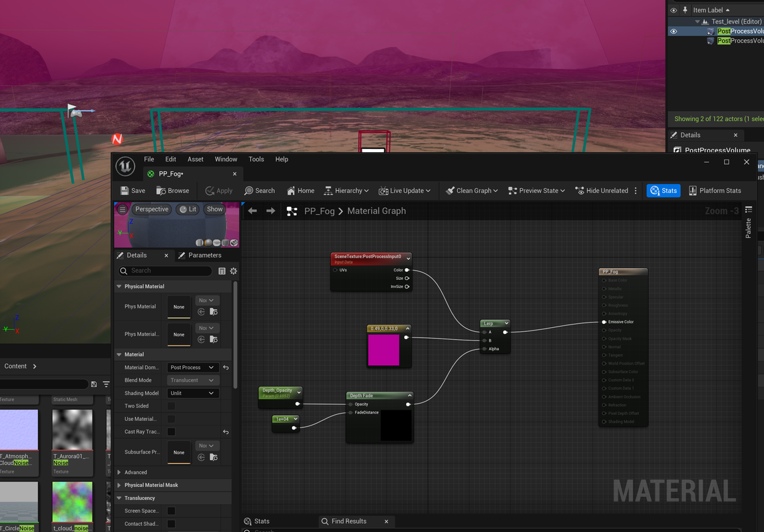This screenshot has width=764, height=532.
Task: Click the magenta color constant node swatch
Action: click(x=383, y=350)
